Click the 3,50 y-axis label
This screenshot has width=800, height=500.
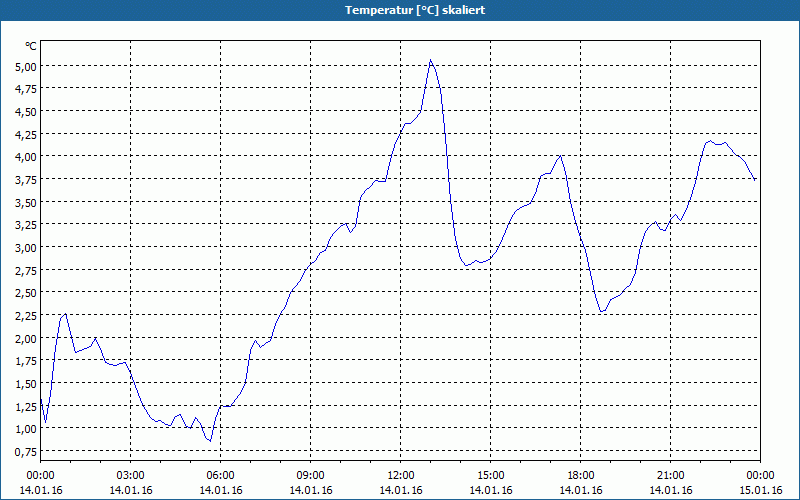(25, 202)
